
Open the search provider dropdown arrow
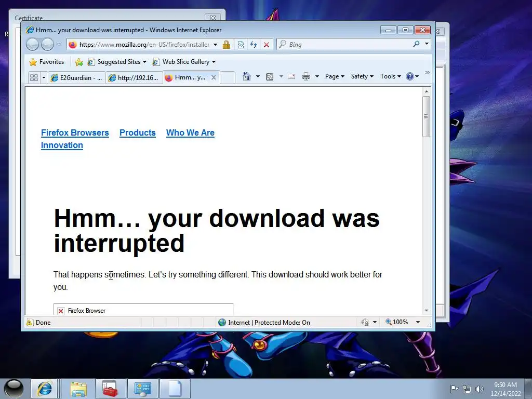point(427,44)
